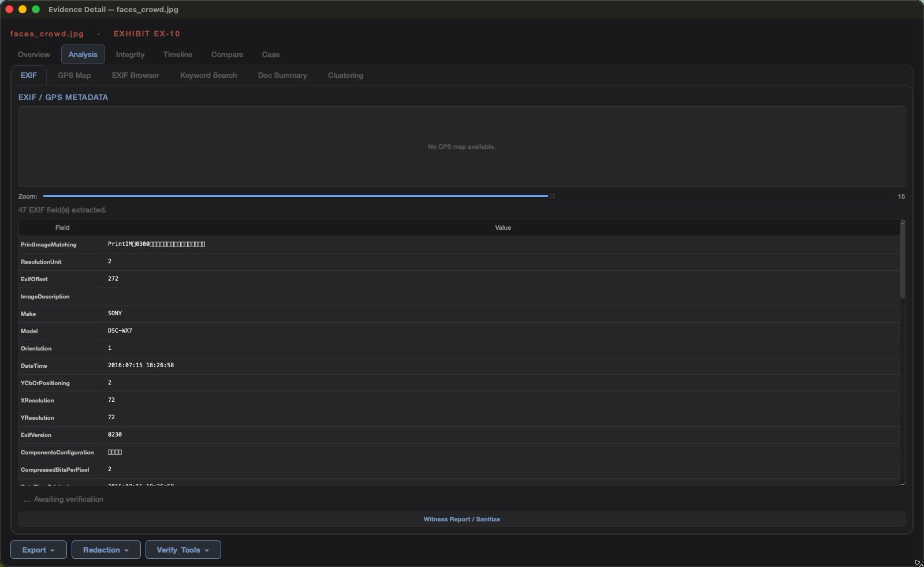Open the Integrity tab
The width and height of the screenshot is (924, 567).
[130, 54]
